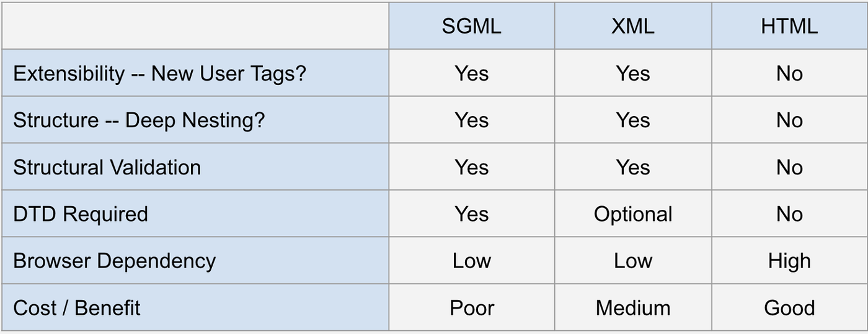The height and width of the screenshot is (334, 868).
Task: Select the Poor cell under SGML
Action: 472,307
